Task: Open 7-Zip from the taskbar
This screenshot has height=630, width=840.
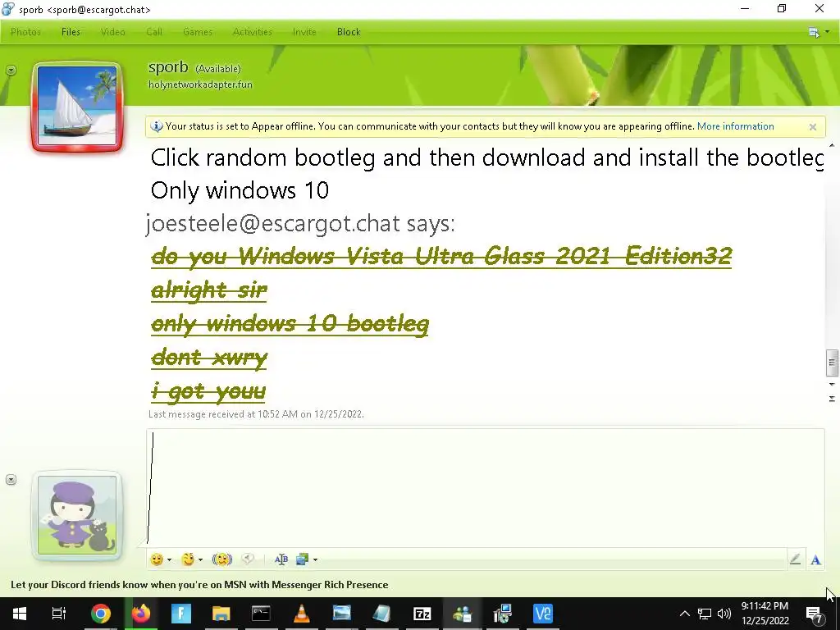Action: click(422, 614)
